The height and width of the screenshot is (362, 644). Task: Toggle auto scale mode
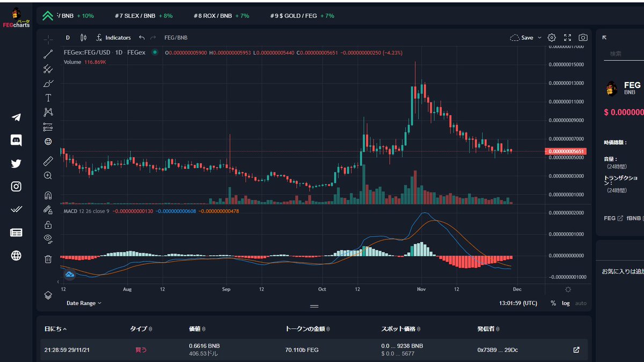coord(581,303)
